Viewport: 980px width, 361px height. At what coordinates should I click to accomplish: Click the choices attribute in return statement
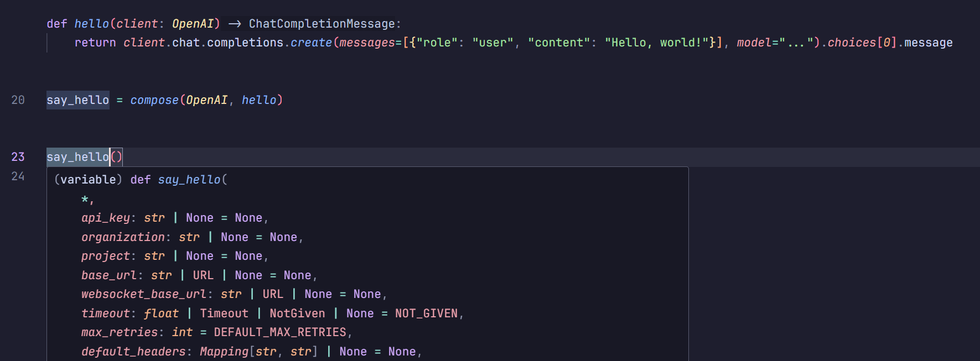852,43
